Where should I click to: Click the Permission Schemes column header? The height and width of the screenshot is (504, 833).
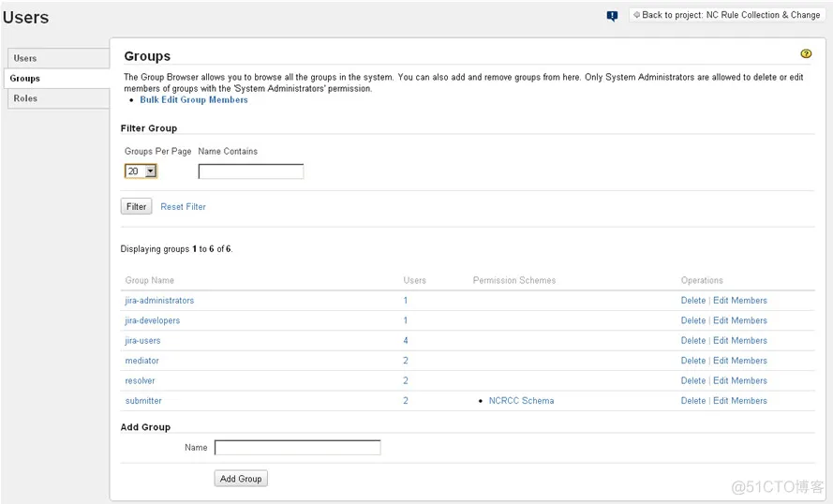[x=514, y=280]
